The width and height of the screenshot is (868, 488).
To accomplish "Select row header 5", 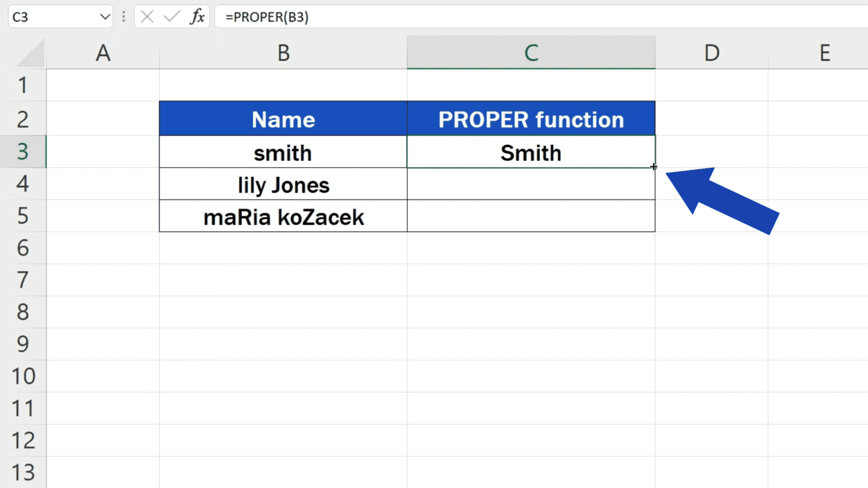I will [24, 216].
